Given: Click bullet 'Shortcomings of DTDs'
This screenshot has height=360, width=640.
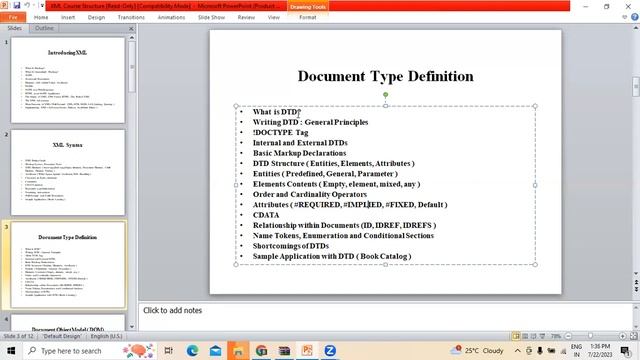Looking at the screenshot, I should point(291,246).
